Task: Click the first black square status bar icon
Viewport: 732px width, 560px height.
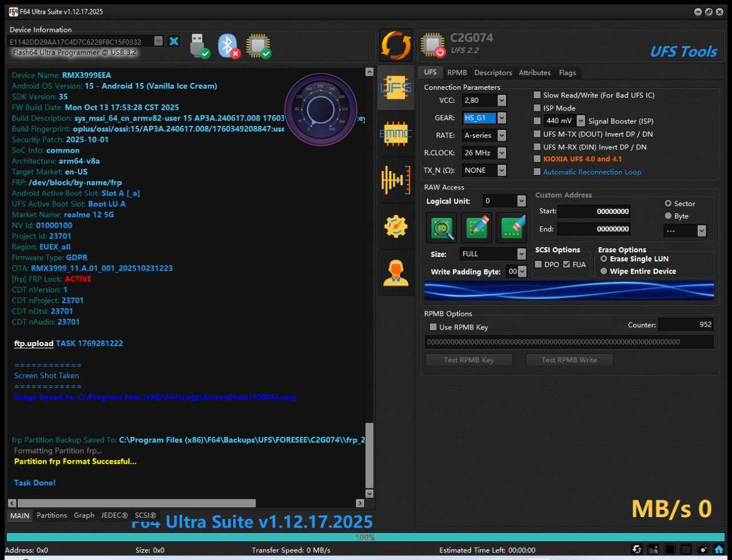Action: [x=670, y=549]
